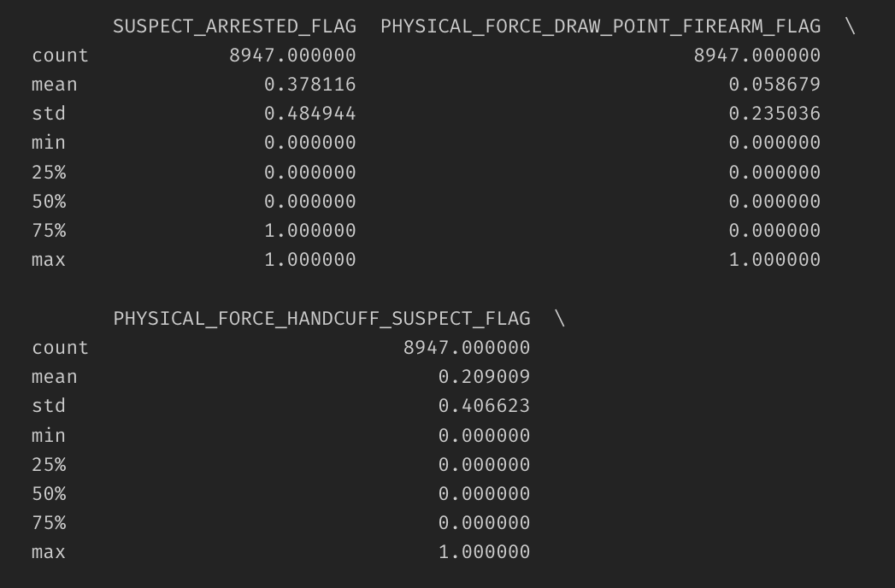
Task: Click the backslash after PHYSICAL_FORCE_DRAW_POINT_FIREARM_FLAG
Action: click(850, 26)
